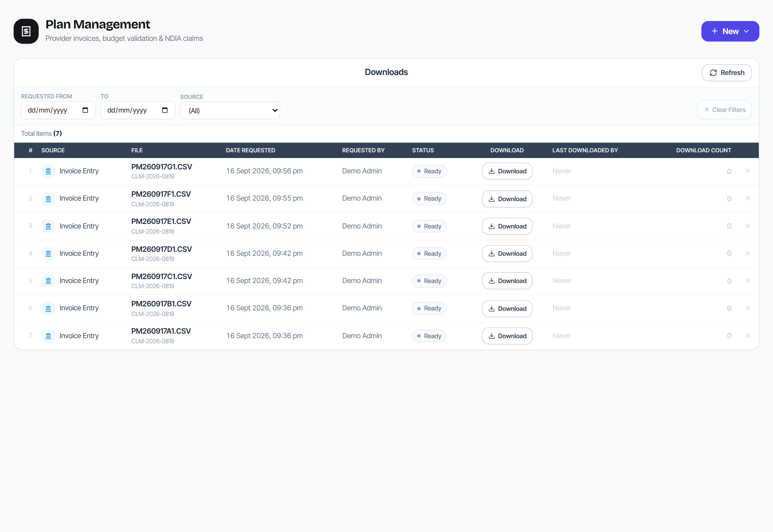Click Total Items (7) label
The width and height of the screenshot is (773, 532).
point(41,134)
